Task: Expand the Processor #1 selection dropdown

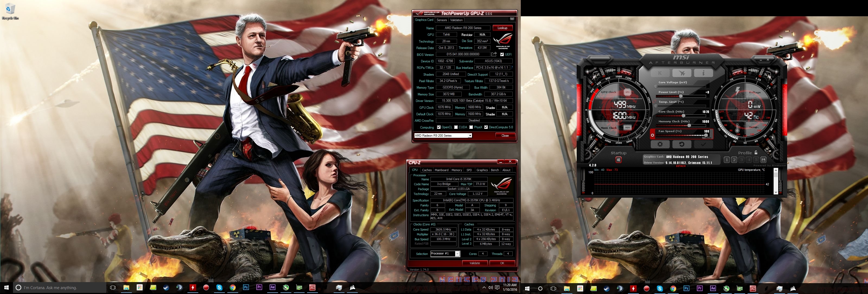Action: click(x=457, y=254)
